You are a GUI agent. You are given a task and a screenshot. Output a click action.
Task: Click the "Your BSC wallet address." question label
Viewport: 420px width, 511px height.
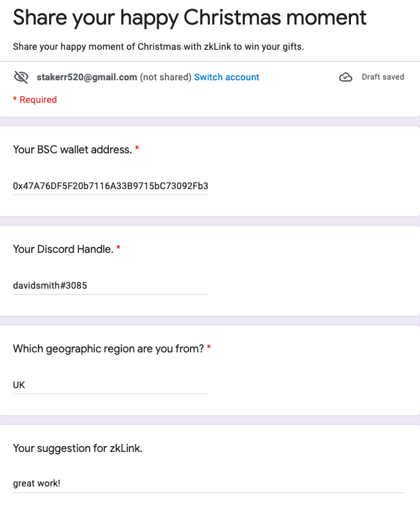pos(72,149)
